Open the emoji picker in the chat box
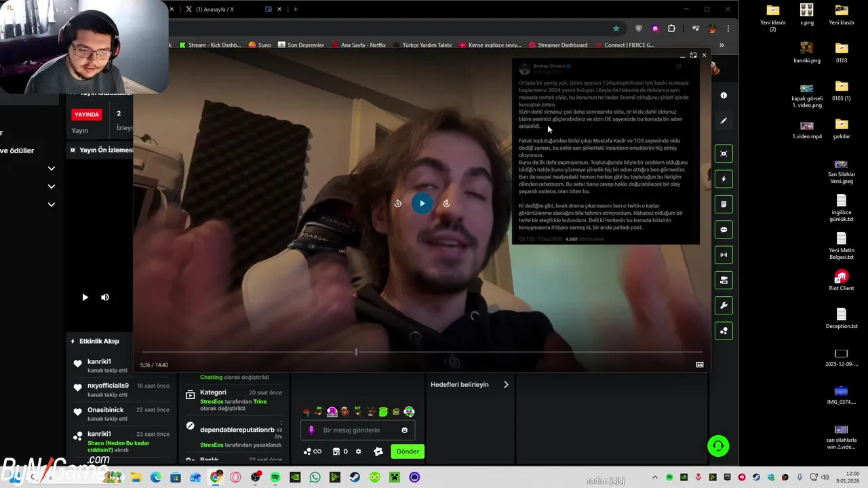The height and width of the screenshot is (488, 868). (405, 430)
